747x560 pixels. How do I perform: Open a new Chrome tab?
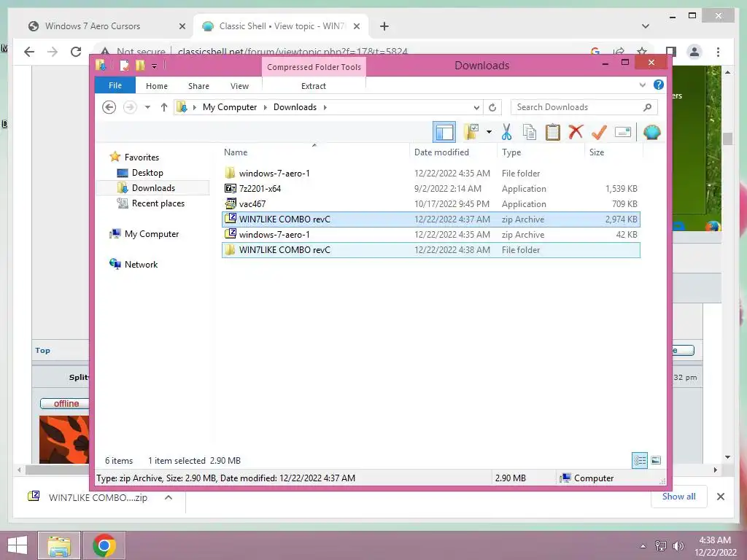click(x=384, y=26)
